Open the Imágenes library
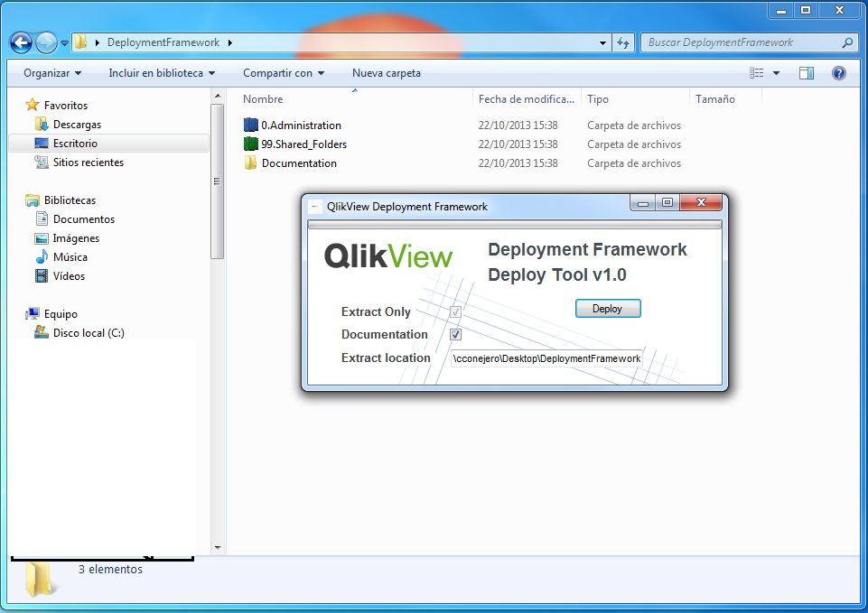The image size is (868, 613). (x=76, y=238)
